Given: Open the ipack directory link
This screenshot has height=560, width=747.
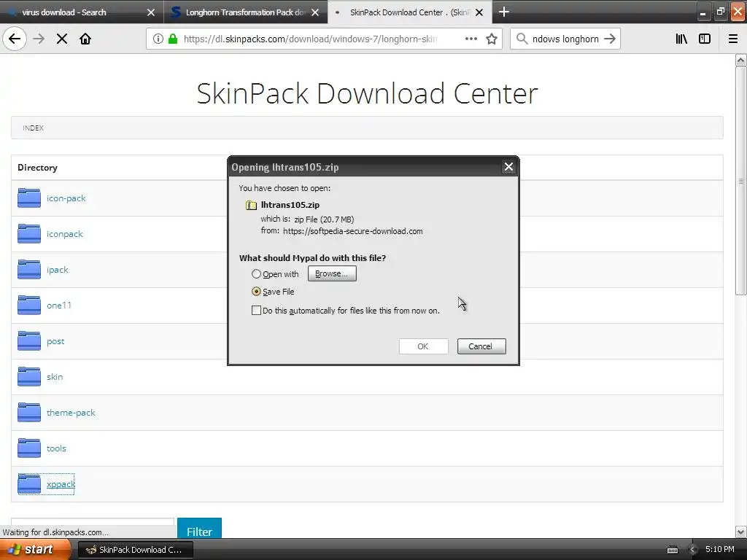Looking at the screenshot, I should 58,270.
